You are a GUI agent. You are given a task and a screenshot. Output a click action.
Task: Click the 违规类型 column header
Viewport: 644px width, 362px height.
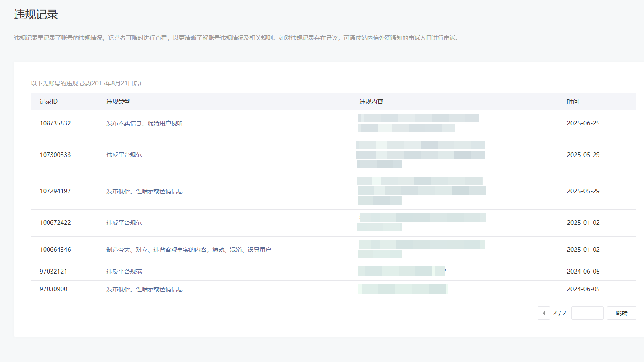tap(118, 101)
